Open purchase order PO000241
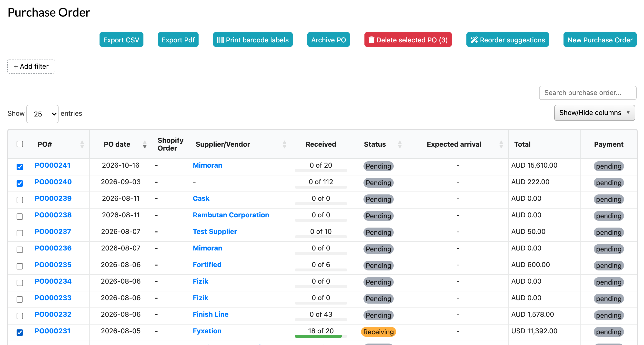 (52, 165)
